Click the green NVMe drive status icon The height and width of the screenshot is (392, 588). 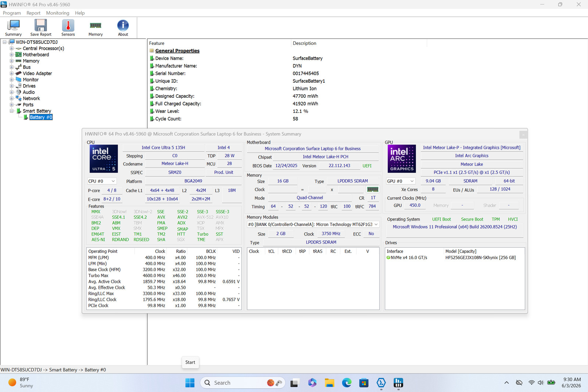point(388,258)
